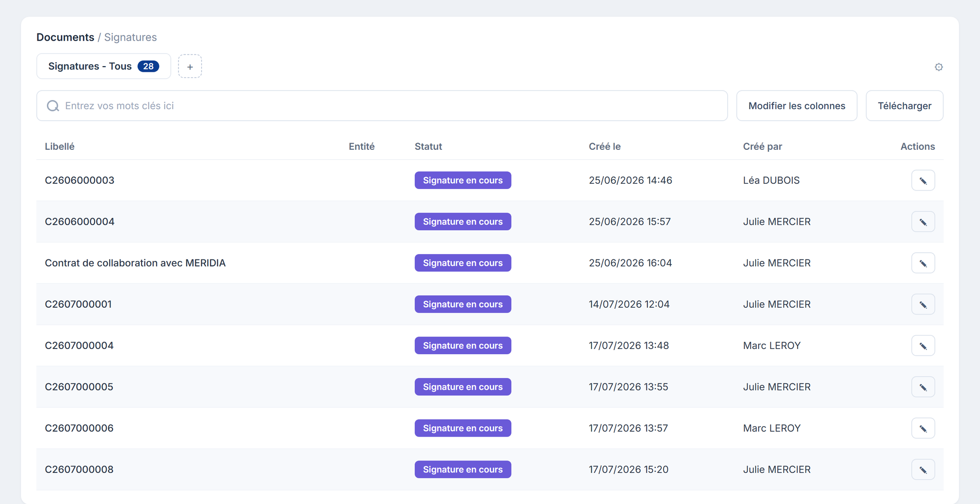Click the Actions column header
This screenshot has height=504, width=980.
918,146
